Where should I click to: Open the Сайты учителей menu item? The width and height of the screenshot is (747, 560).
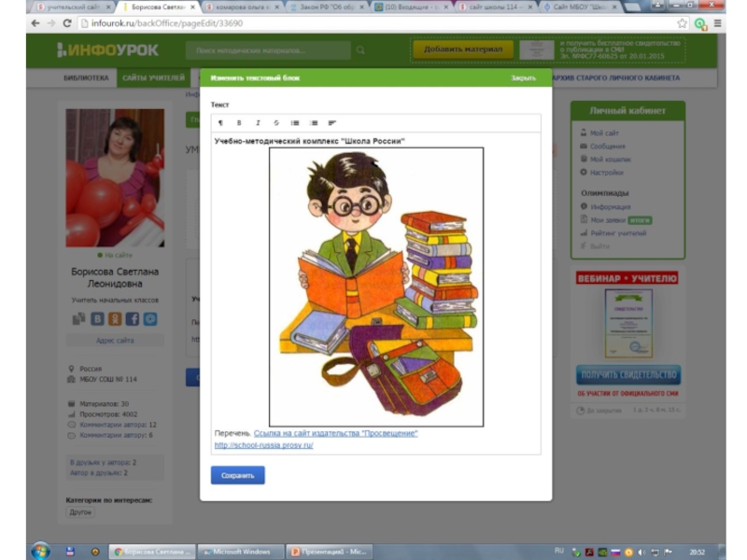(153, 77)
